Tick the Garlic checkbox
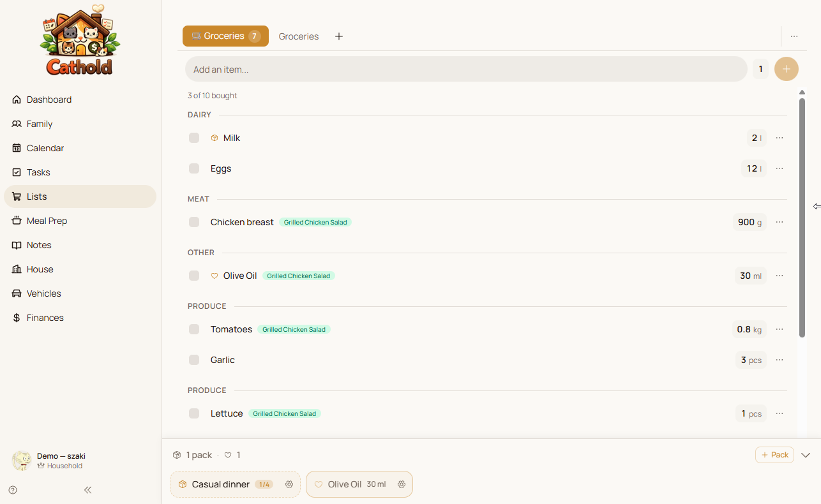 click(x=194, y=360)
